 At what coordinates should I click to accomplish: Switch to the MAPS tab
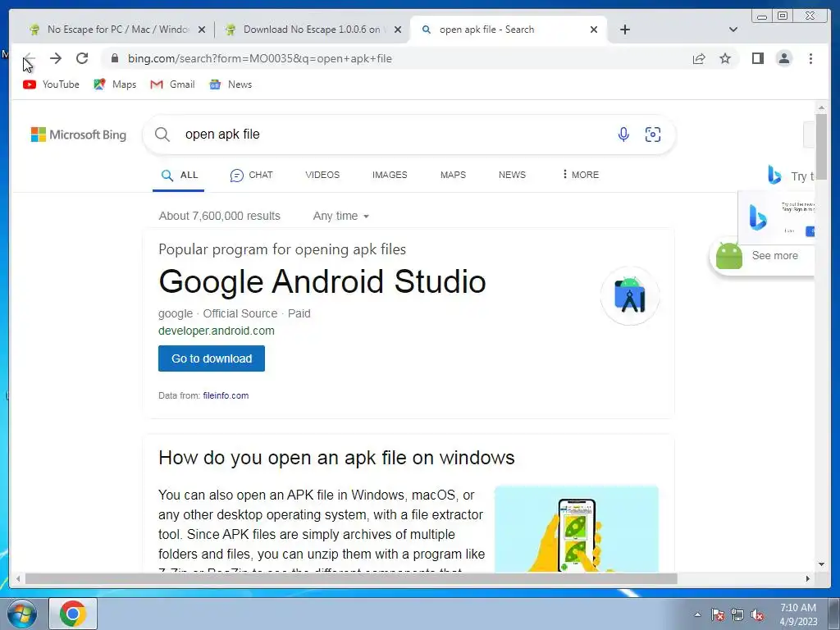tap(453, 176)
